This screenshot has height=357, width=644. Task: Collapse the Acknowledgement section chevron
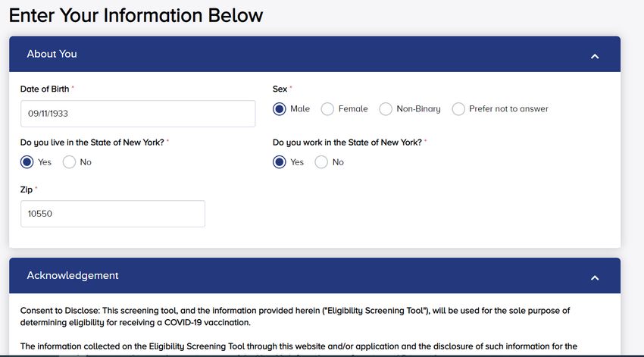tap(594, 278)
